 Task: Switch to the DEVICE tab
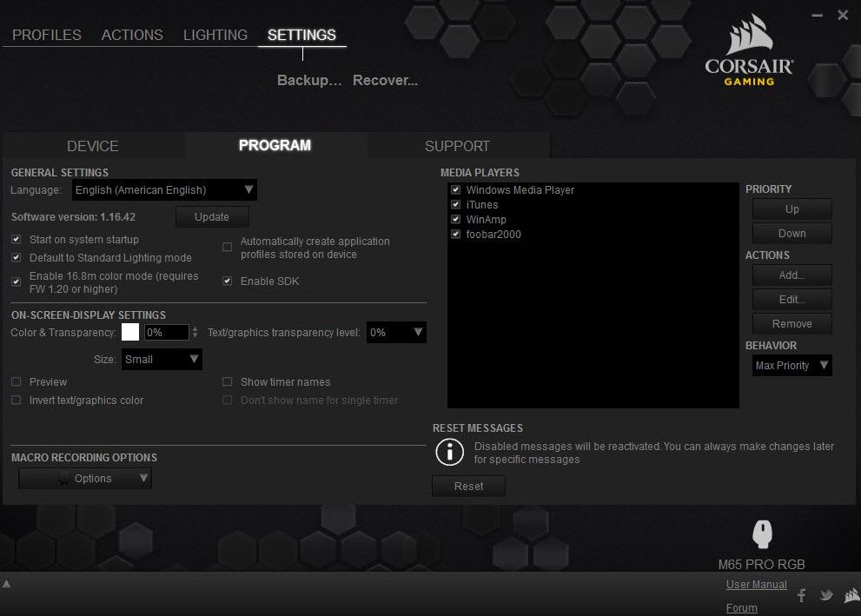93,146
